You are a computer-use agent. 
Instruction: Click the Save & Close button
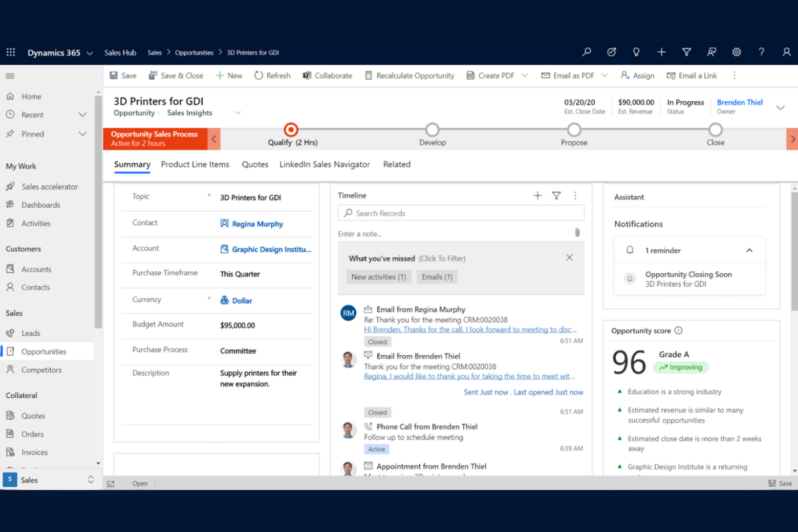pyautogui.click(x=176, y=75)
